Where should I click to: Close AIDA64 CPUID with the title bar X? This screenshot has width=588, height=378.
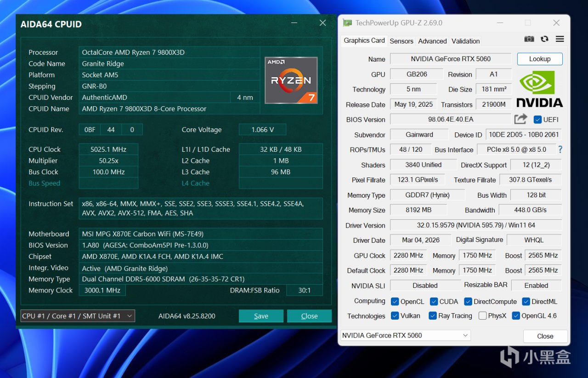(322, 23)
